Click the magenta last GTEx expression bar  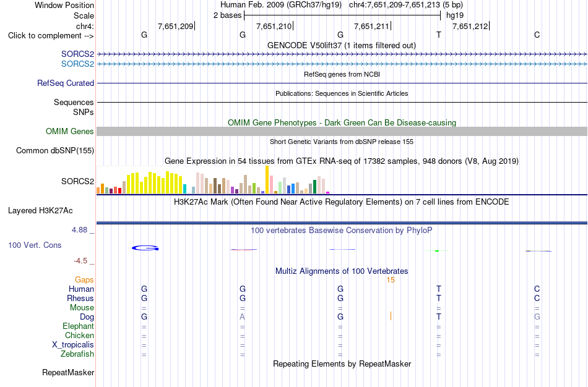(328, 192)
